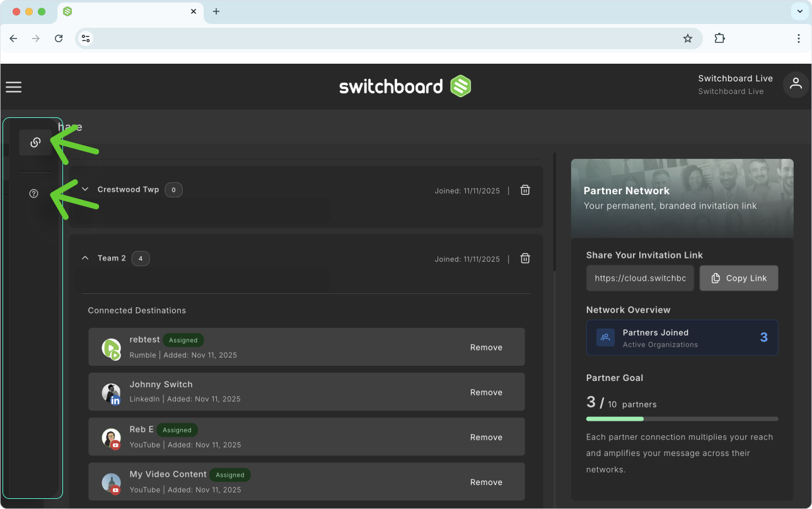This screenshot has height=509, width=812.
Task: Reload the current page
Action: point(59,38)
